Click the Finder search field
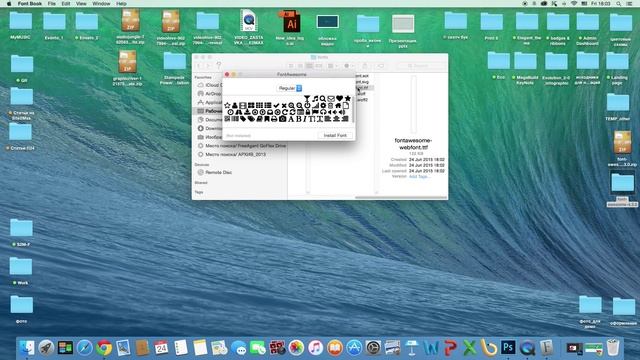 point(420,66)
